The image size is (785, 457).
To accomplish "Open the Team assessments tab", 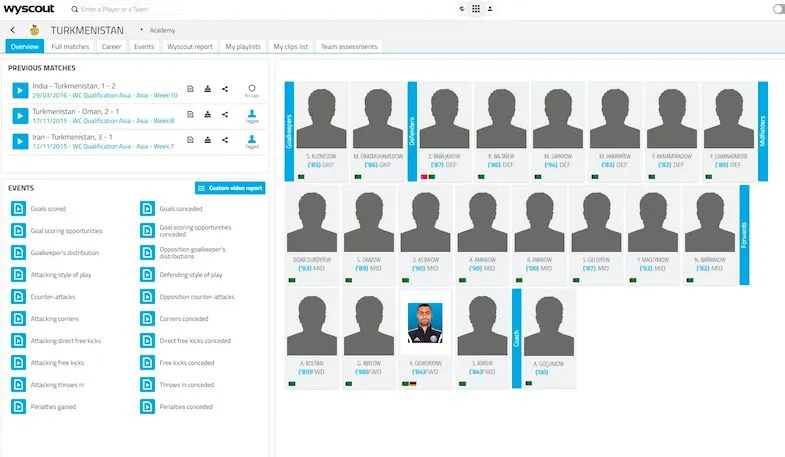I will pos(349,47).
